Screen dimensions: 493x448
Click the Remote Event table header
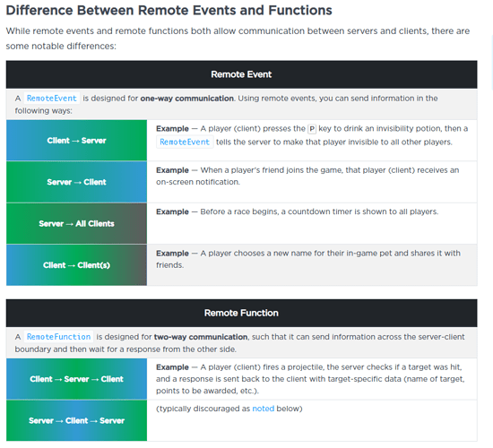[x=241, y=74]
